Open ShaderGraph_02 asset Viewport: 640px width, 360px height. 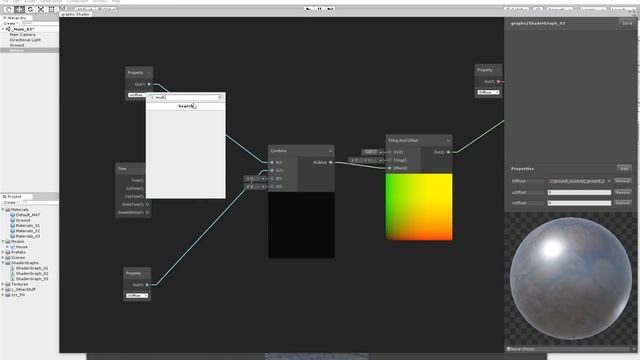[32, 273]
